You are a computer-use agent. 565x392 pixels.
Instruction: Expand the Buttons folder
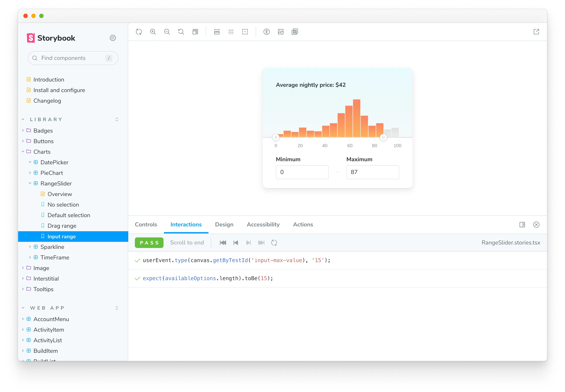coord(23,141)
